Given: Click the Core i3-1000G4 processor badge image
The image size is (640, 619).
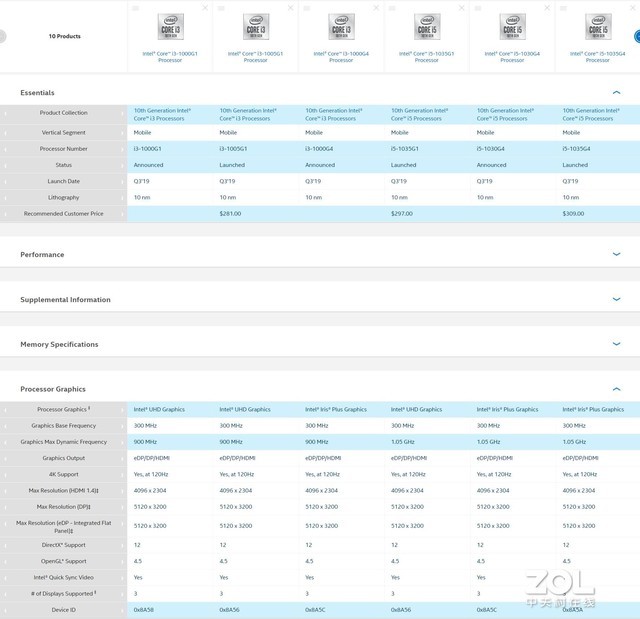Looking at the screenshot, I should tap(341, 27).
